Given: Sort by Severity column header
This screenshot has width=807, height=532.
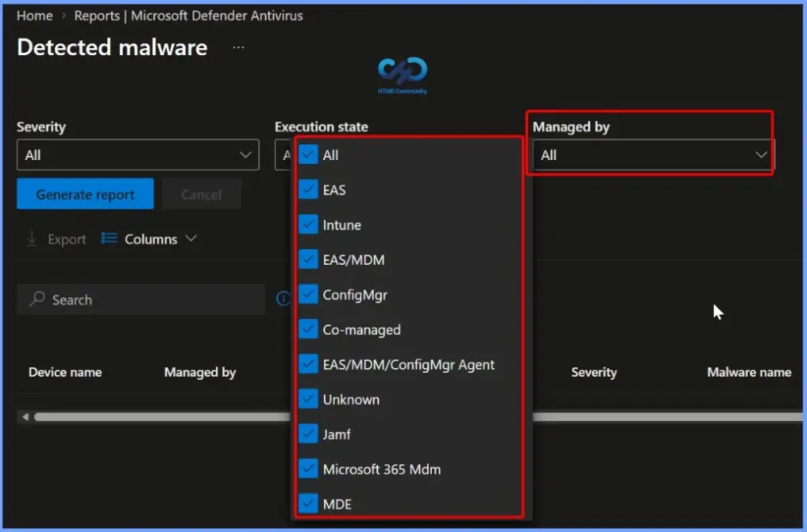Looking at the screenshot, I should 594,372.
